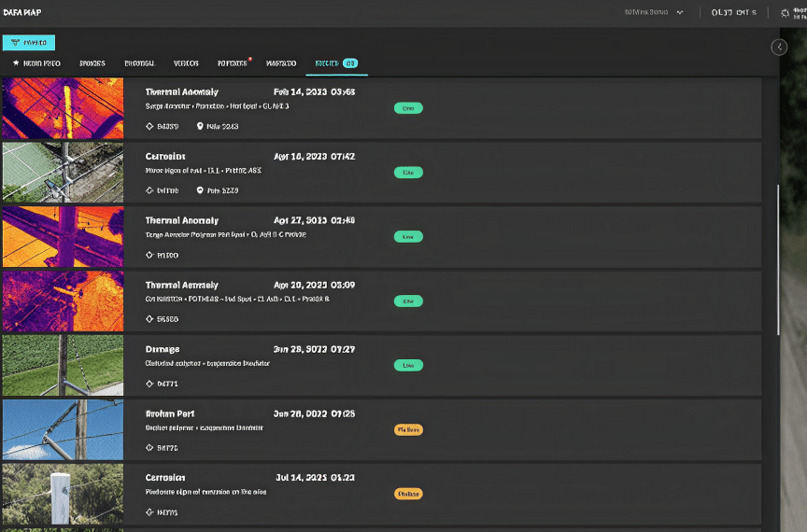Image resolution: width=807 pixels, height=532 pixels.
Task: Switch to the second tab in the tab bar
Action: [x=92, y=63]
